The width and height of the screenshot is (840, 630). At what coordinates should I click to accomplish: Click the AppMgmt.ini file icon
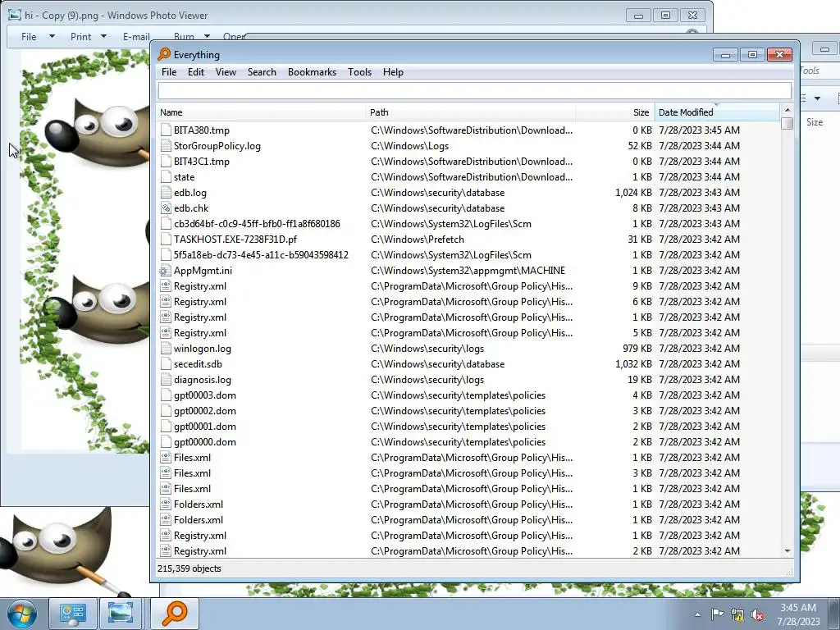166,271
